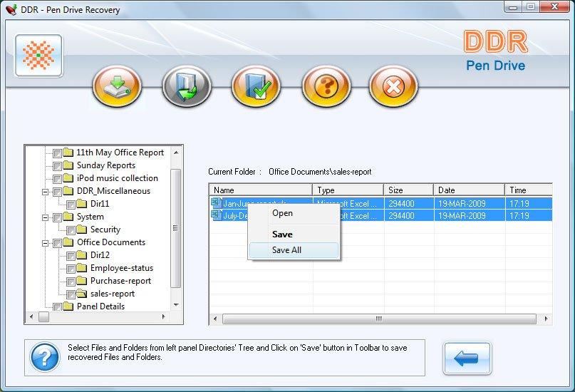Select the Panel Details folder label
This screenshot has width=575, height=392.
pos(101,306)
